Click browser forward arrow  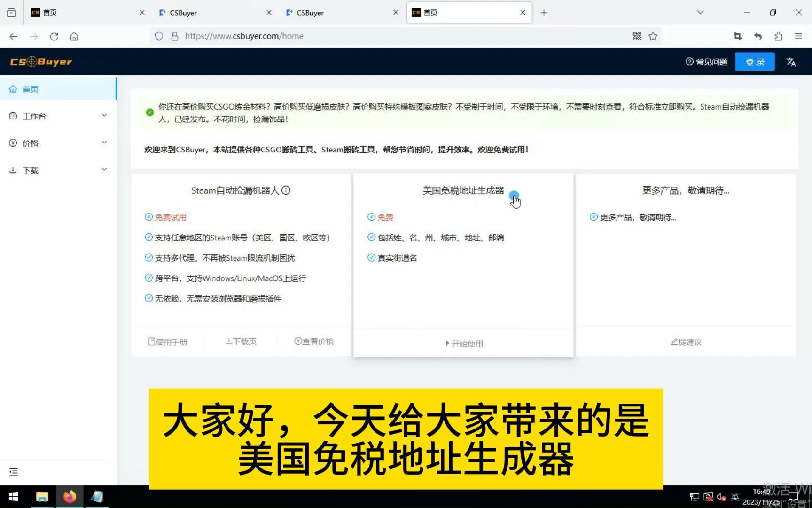click(34, 36)
